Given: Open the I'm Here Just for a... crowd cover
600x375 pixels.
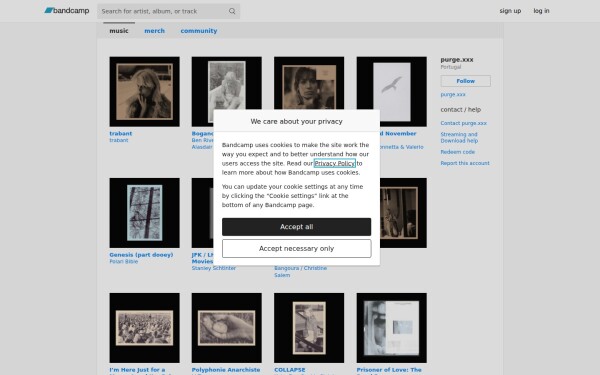Looking at the screenshot, I should [144, 328].
